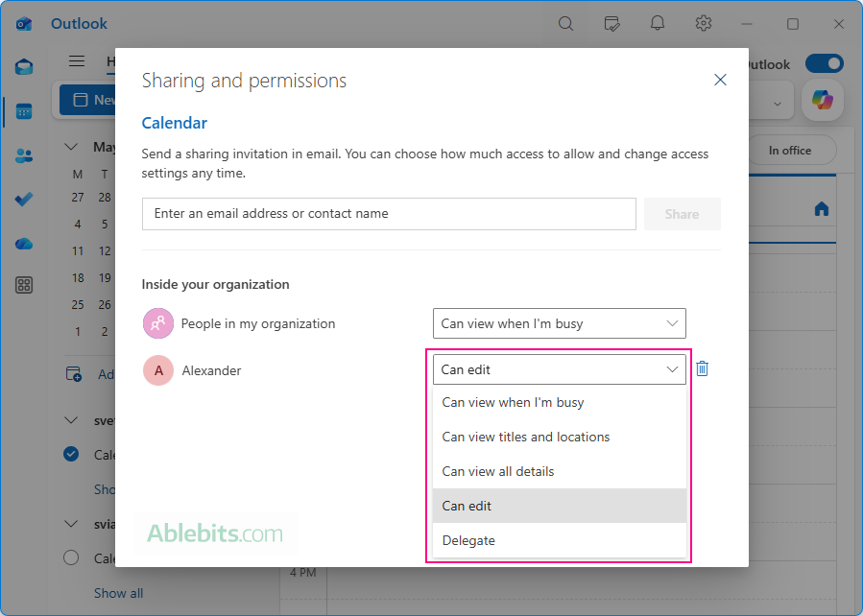The height and width of the screenshot is (616, 863).
Task: Open Mail from the left sidebar
Action: coord(24,67)
